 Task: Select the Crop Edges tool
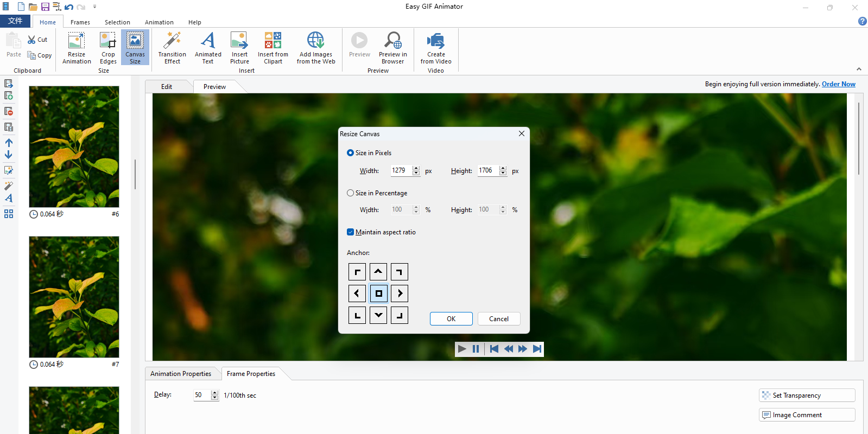point(108,48)
